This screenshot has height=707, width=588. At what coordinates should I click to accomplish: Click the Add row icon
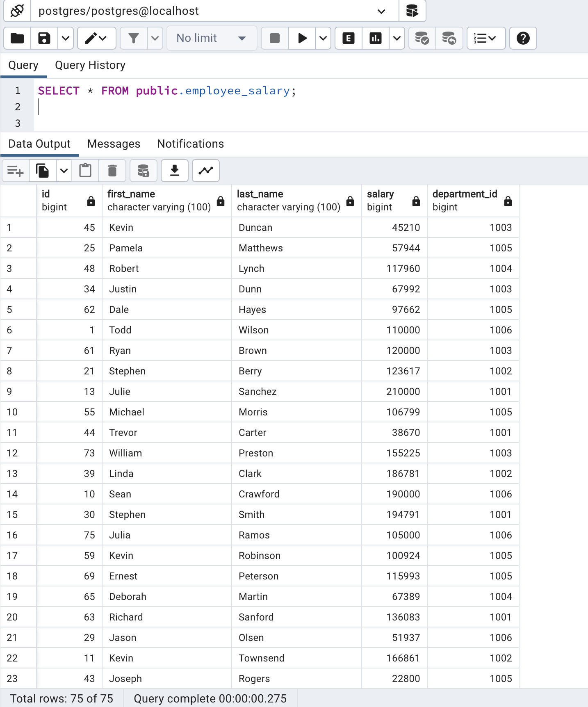click(16, 171)
